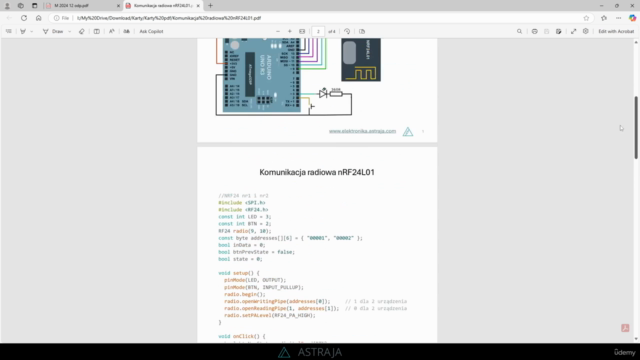Open the tab actions menu icon
Viewport: 640px width, 360px height.
pyautogui.click(x=35, y=6)
